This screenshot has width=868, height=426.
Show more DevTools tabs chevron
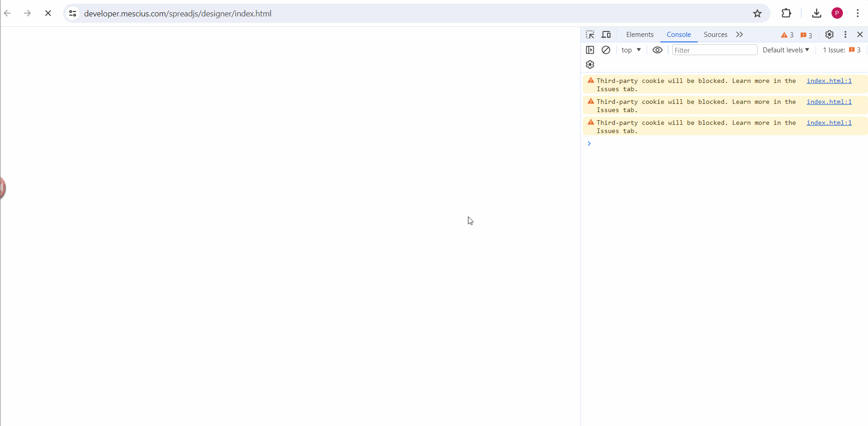(x=739, y=35)
